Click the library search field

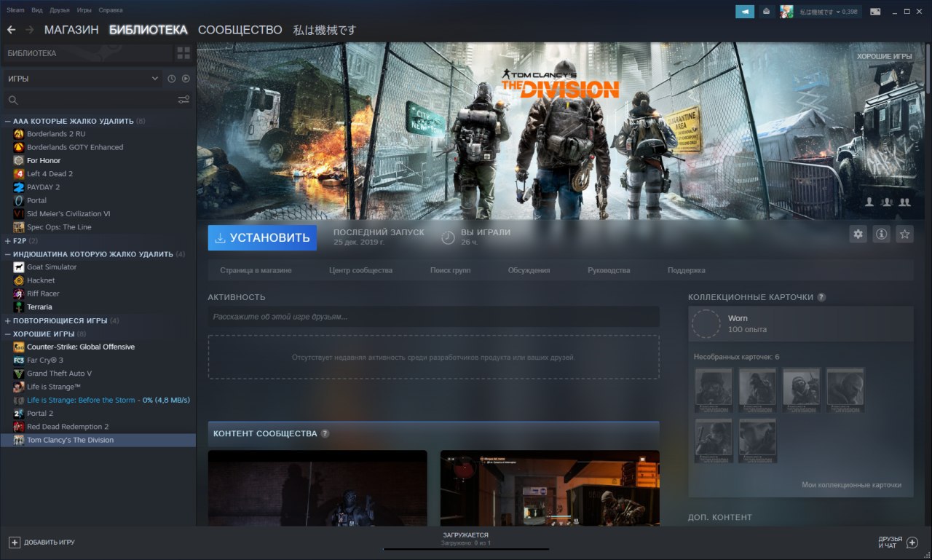pos(90,100)
